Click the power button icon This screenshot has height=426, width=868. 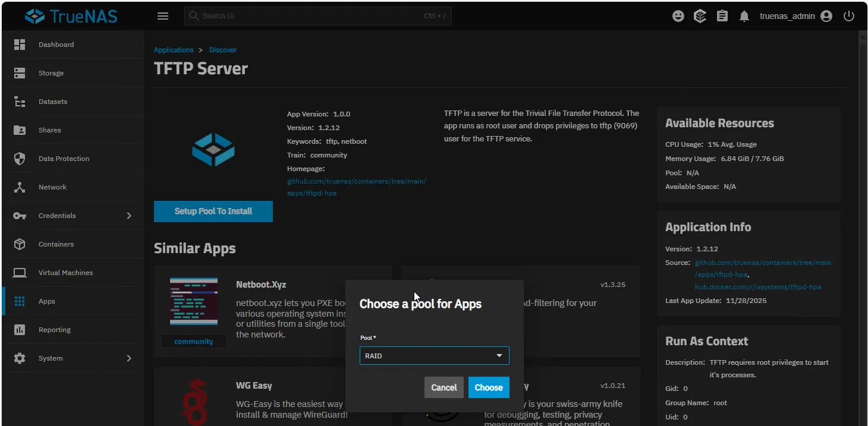coord(849,16)
